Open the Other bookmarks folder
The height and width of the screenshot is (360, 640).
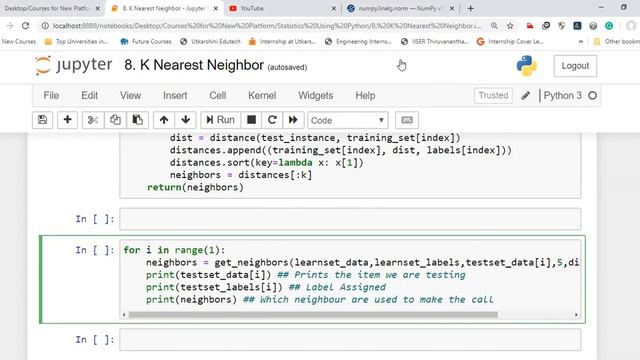pyautogui.click(x=616, y=41)
